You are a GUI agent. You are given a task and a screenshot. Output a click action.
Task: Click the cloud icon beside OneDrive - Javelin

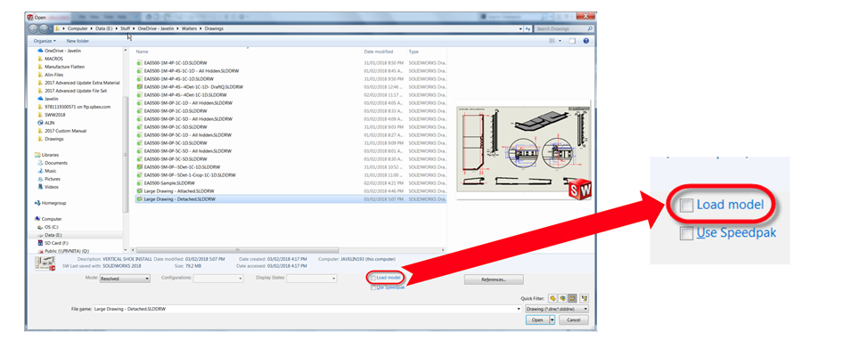40,51
